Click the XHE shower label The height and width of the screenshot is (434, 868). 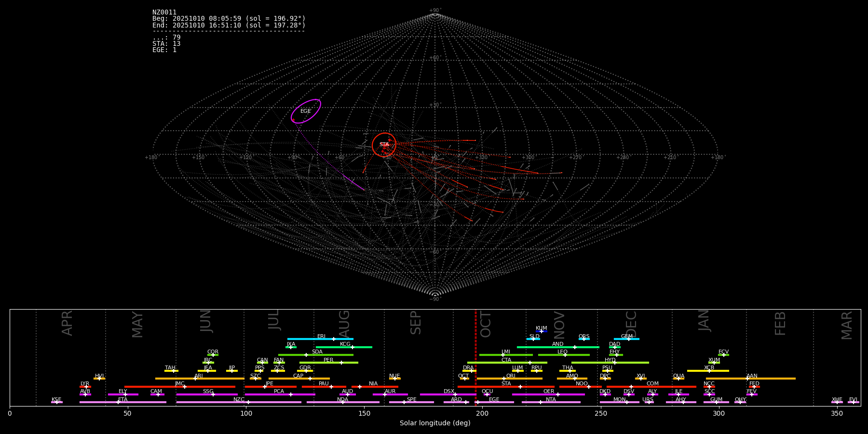(837, 399)
